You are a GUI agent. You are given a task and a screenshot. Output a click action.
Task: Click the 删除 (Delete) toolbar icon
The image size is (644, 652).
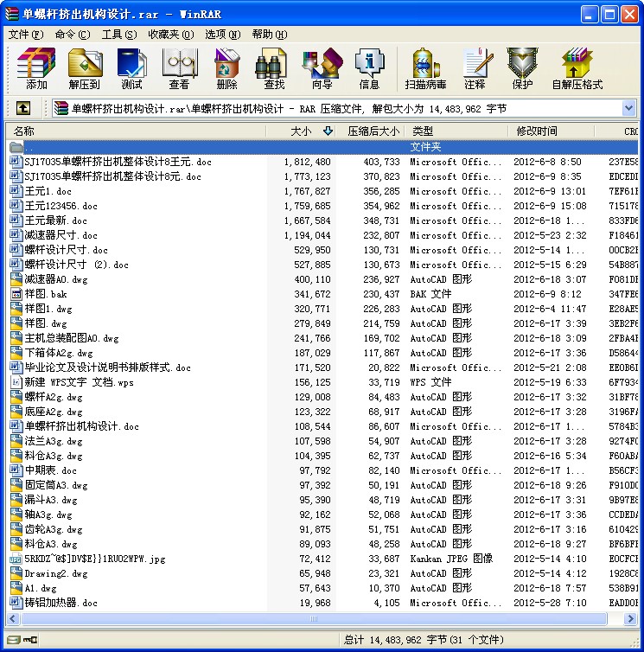pos(226,68)
